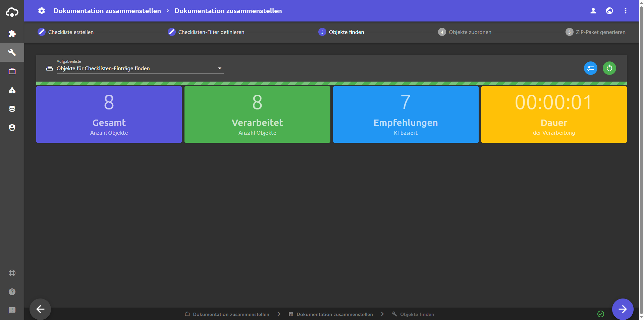
Task: Go to step Checklisten-Filter definieren
Action: coord(206,32)
